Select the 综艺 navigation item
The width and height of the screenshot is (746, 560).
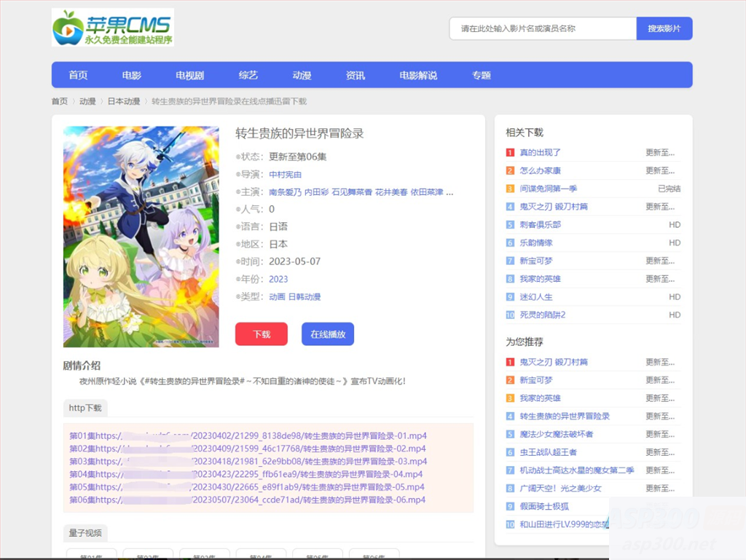pyautogui.click(x=247, y=75)
